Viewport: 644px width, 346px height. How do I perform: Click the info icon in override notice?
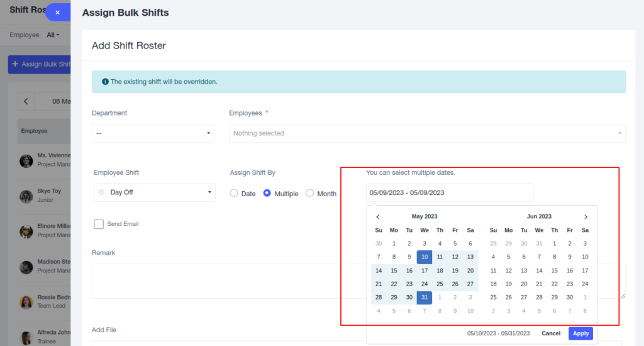(x=105, y=82)
